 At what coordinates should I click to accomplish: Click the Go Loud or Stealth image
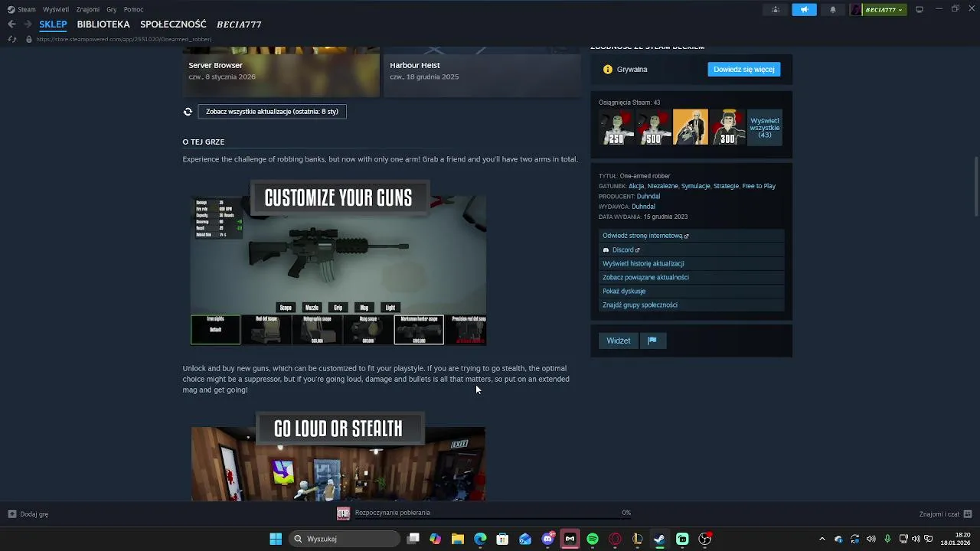pyautogui.click(x=338, y=456)
